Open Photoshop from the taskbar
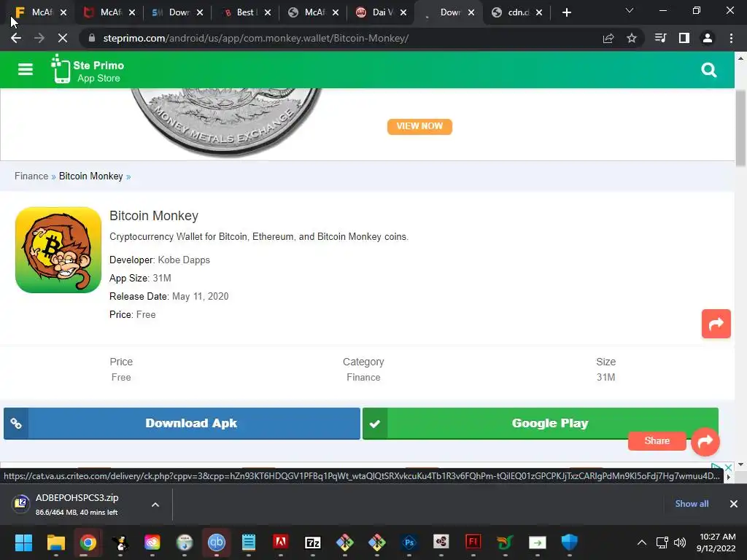The width and height of the screenshot is (747, 560). [x=409, y=542]
